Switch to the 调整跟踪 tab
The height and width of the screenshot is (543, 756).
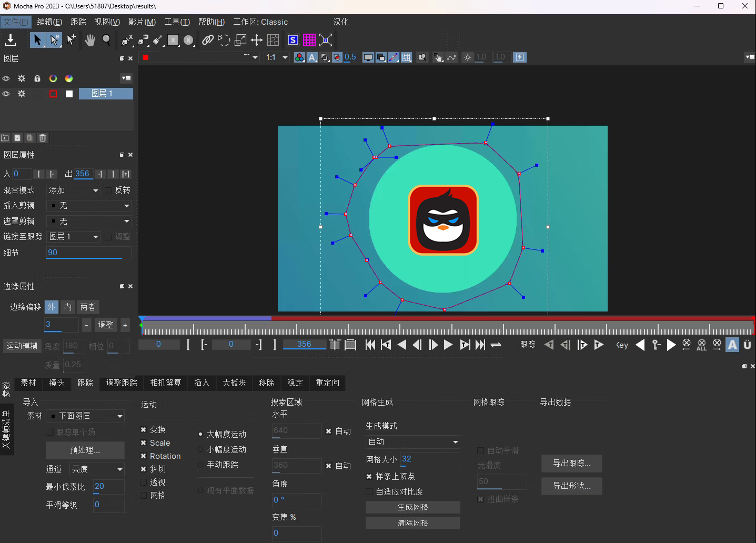(122, 383)
